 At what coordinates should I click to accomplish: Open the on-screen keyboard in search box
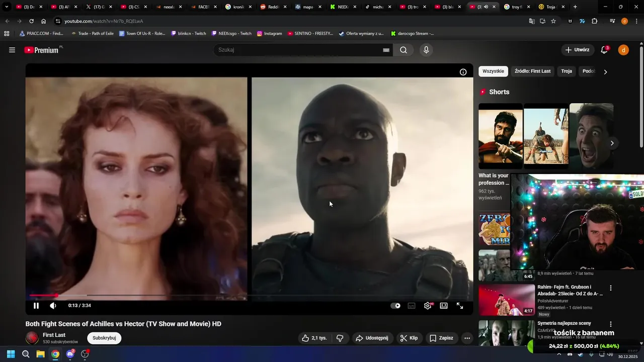(x=386, y=50)
